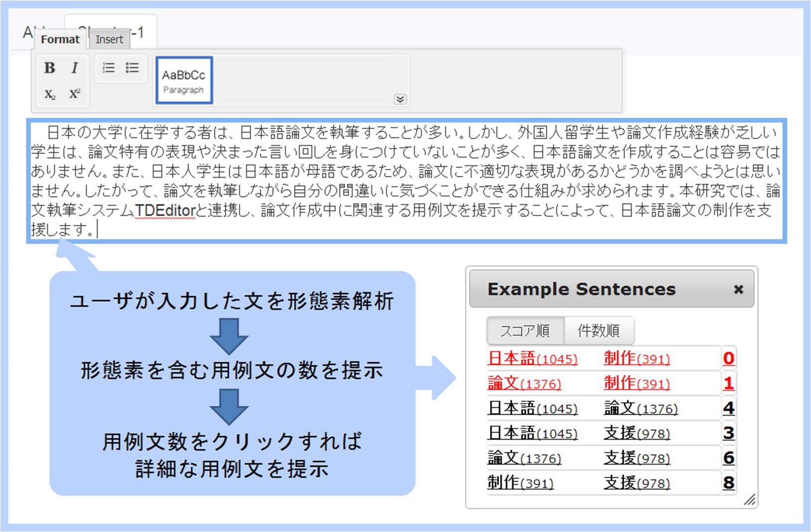Open example count 4 link

click(728, 408)
